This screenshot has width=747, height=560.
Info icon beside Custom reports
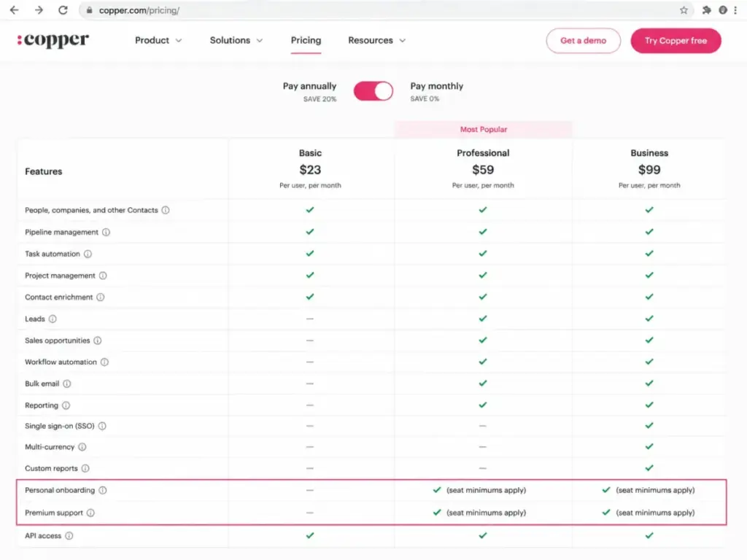point(85,468)
